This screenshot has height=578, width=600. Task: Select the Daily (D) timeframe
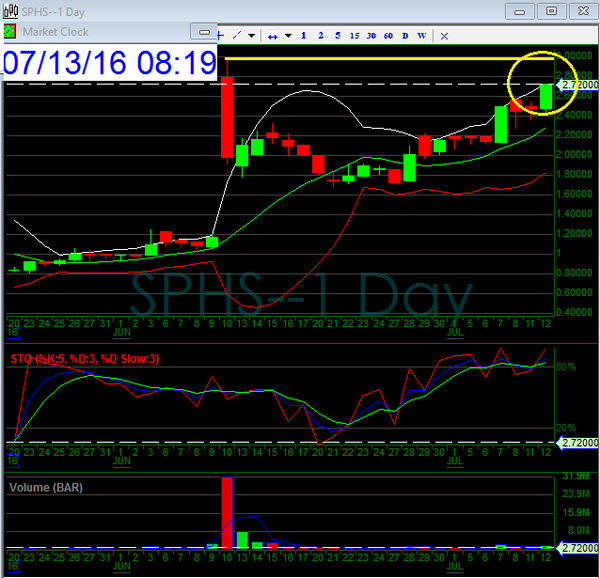coord(405,35)
